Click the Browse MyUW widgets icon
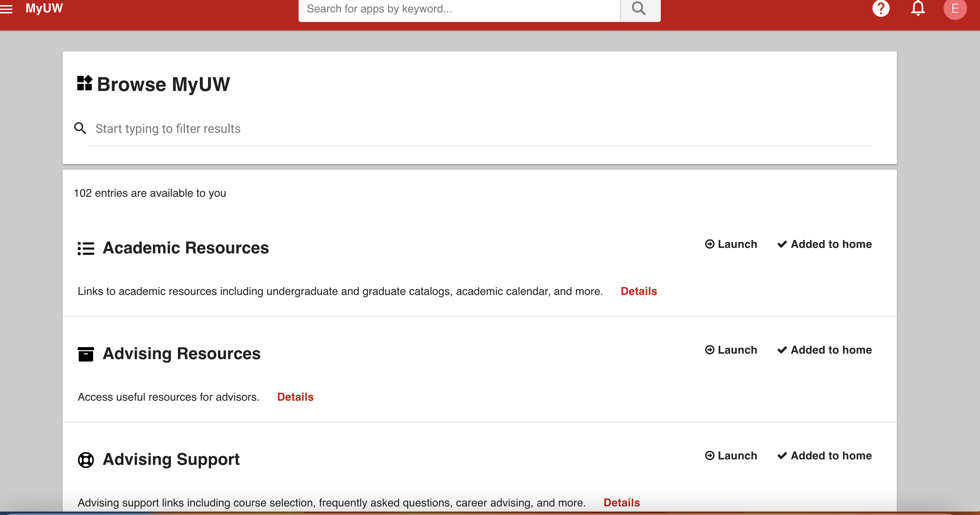Screen dimensions: 980x515 [85, 83]
